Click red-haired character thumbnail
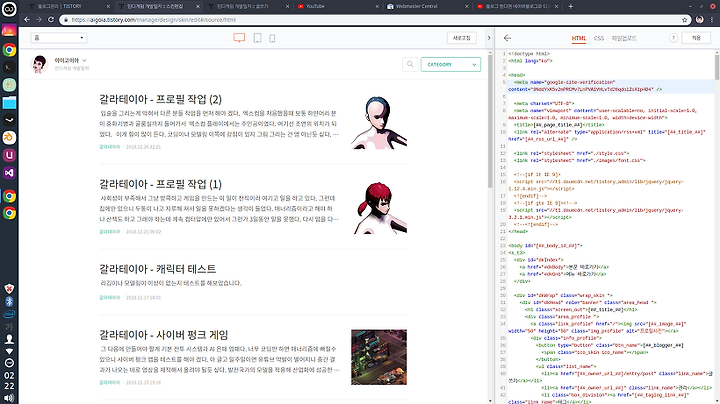Screen dimensions: 720x404 [x=379, y=207]
